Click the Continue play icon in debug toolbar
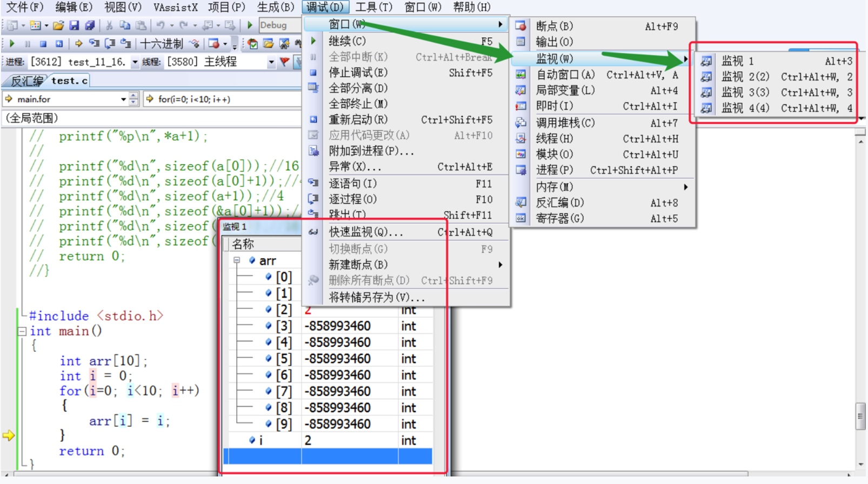 12,44
